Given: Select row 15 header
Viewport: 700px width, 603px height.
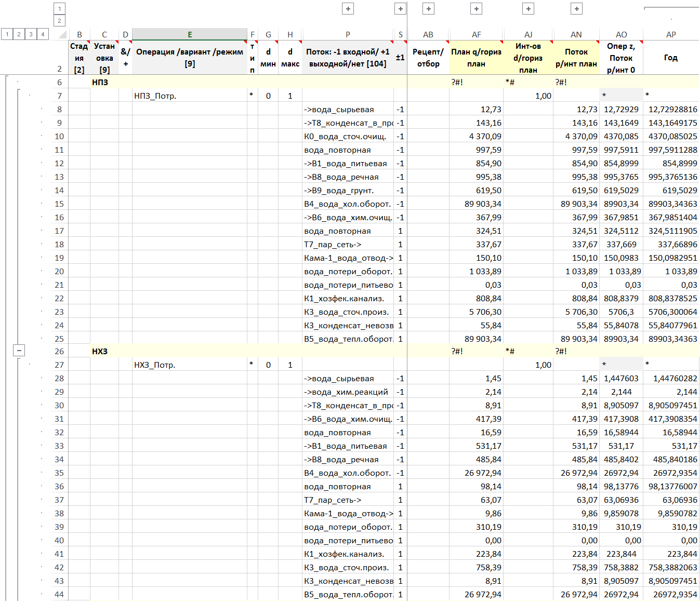Looking at the screenshot, I should (59, 204).
